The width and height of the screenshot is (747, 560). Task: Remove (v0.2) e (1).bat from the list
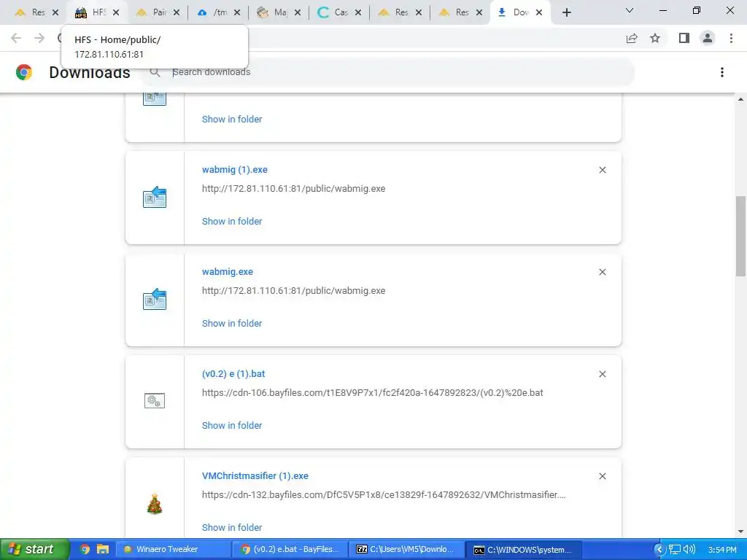point(602,374)
